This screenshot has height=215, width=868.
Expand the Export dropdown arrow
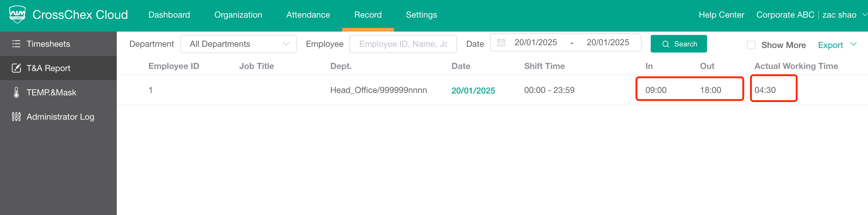853,44
